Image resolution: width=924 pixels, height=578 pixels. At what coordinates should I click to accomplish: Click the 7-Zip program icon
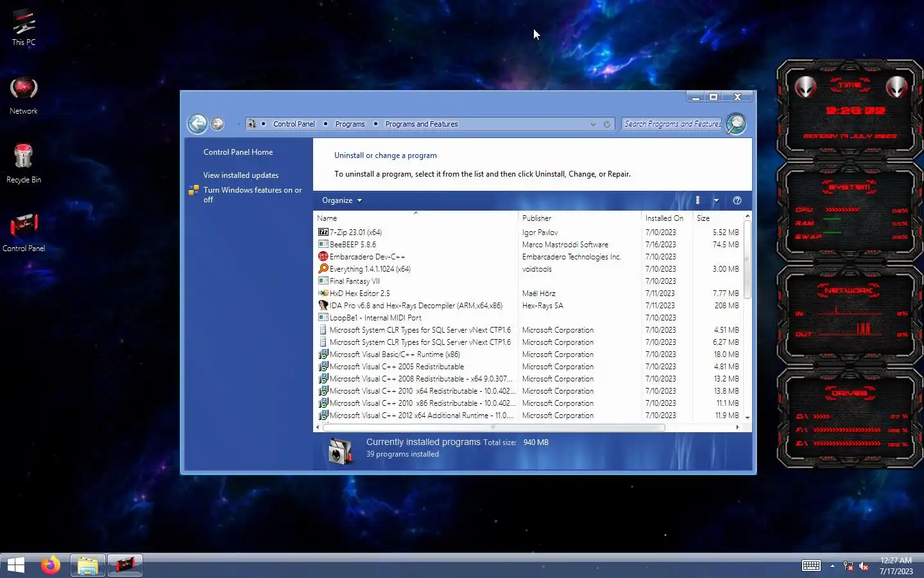pos(323,232)
